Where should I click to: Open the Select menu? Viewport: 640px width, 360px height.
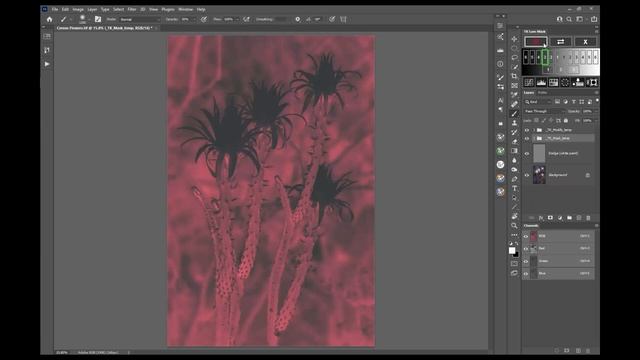click(118, 9)
